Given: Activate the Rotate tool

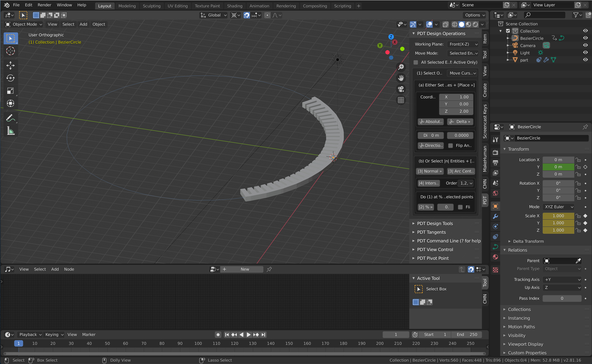Looking at the screenshot, I should pos(10,78).
